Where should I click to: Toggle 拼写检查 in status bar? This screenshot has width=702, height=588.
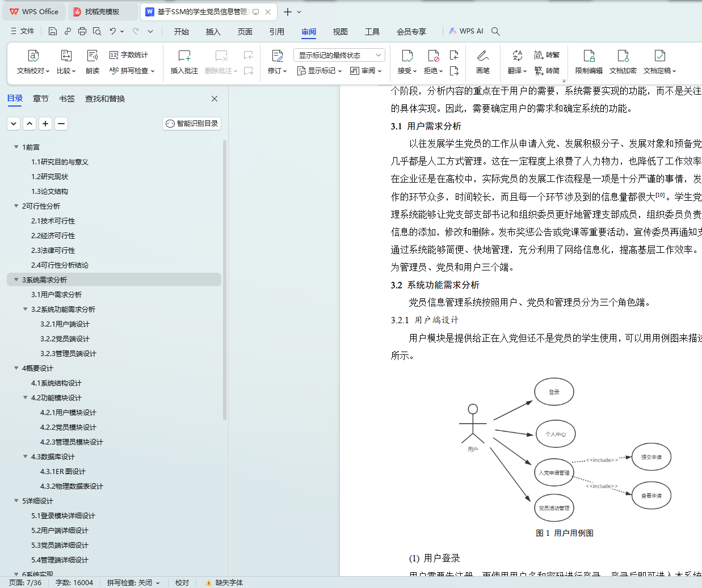(x=133, y=582)
